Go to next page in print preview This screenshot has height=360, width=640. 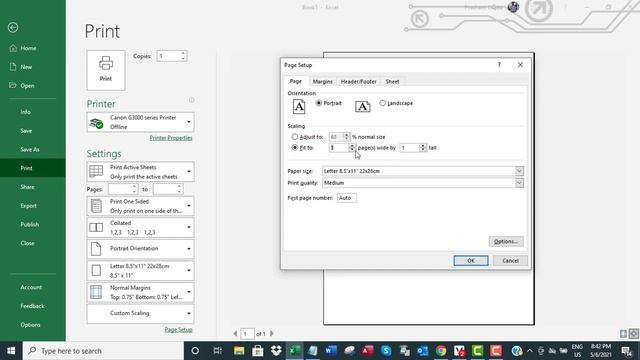point(272,334)
